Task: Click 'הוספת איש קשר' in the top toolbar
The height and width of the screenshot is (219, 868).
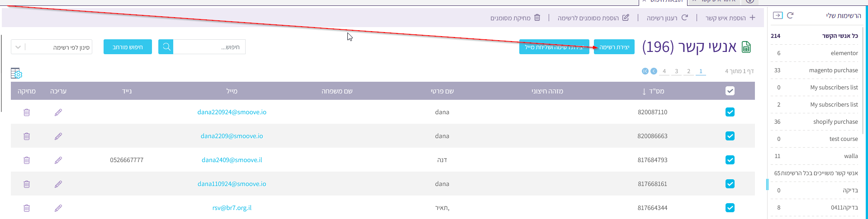Action: coord(730,18)
